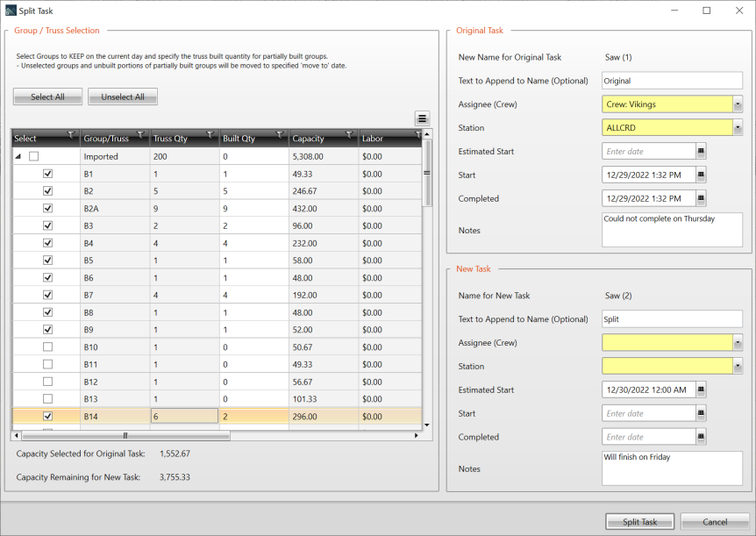Click the filter icon on Select column

[70, 135]
